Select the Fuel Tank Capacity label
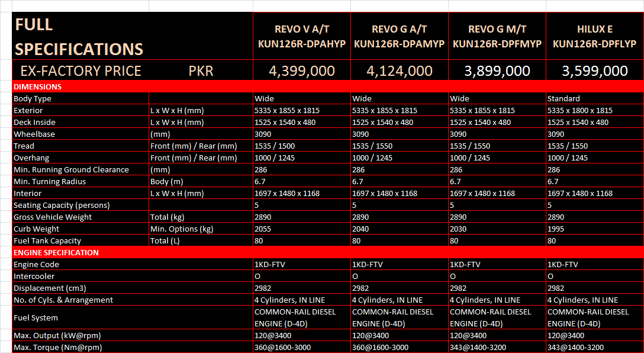 point(80,241)
